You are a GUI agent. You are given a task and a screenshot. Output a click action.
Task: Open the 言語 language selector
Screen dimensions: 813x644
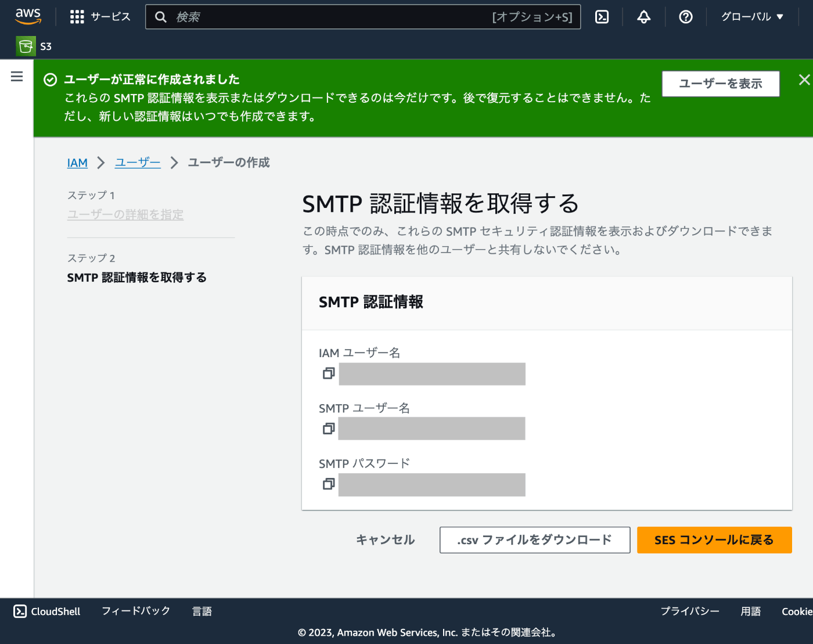coord(202,611)
